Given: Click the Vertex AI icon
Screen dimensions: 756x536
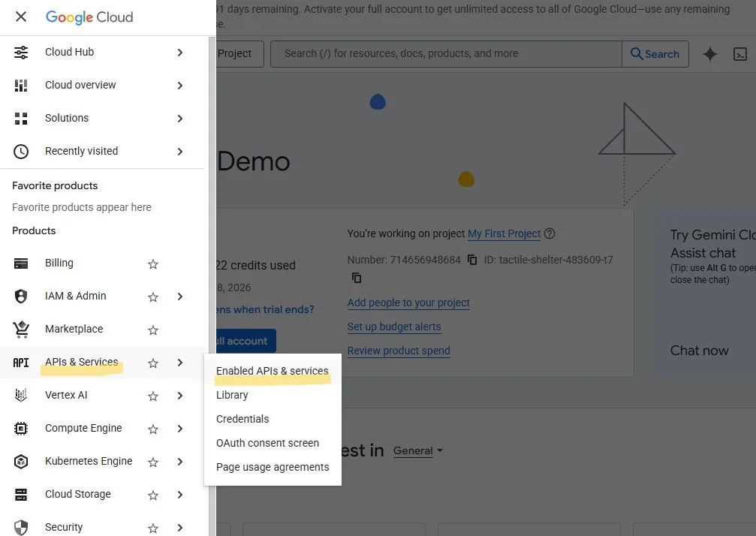Looking at the screenshot, I should pyautogui.click(x=21, y=396).
